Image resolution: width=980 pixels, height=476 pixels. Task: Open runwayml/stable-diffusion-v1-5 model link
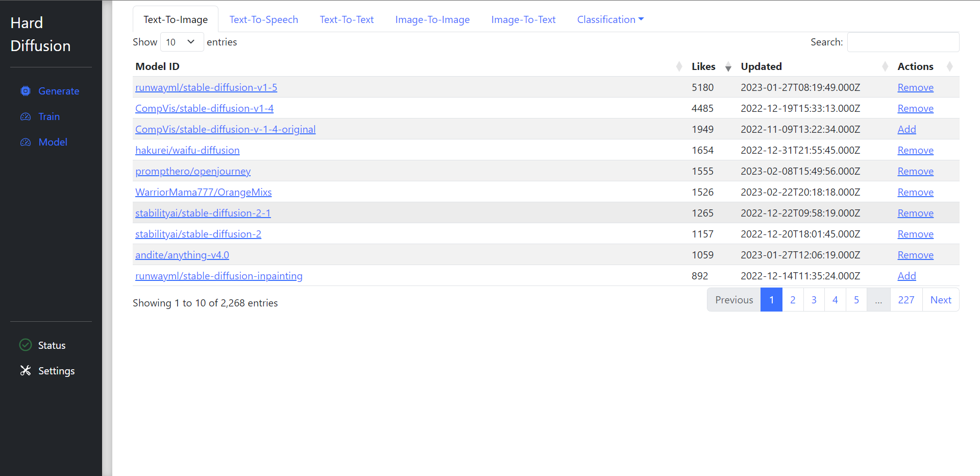click(206, 87)
